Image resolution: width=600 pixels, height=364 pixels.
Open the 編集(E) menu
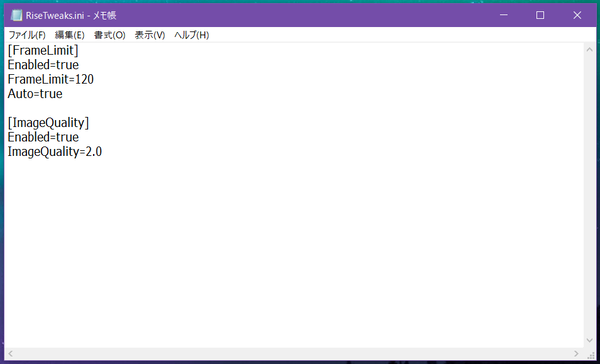(x=70, y=35)
